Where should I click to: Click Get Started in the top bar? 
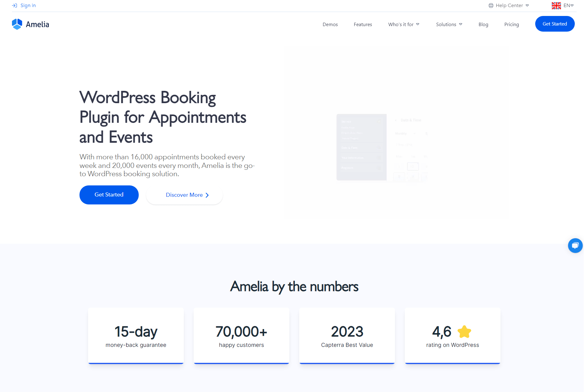tap(555, 24)
